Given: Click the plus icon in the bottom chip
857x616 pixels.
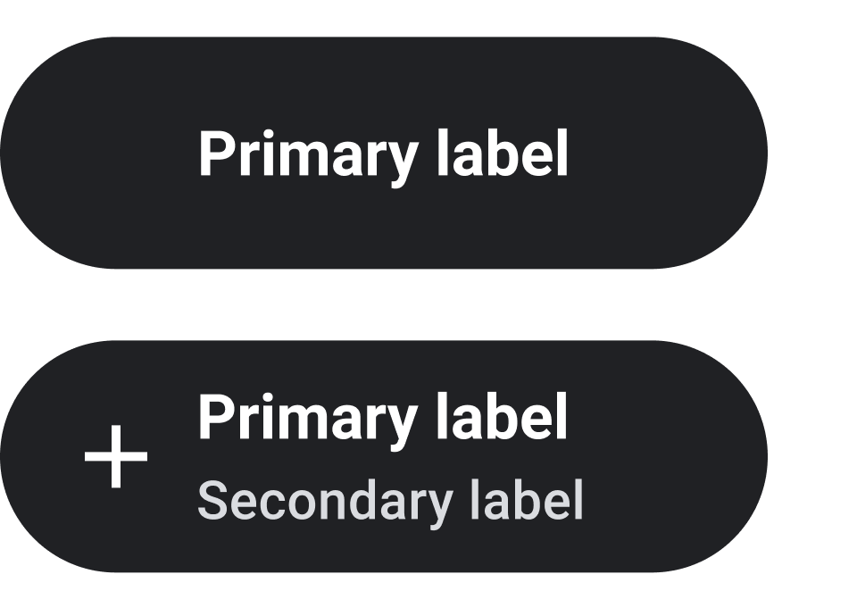Looking at the screenshot, I should click(116, 457).
